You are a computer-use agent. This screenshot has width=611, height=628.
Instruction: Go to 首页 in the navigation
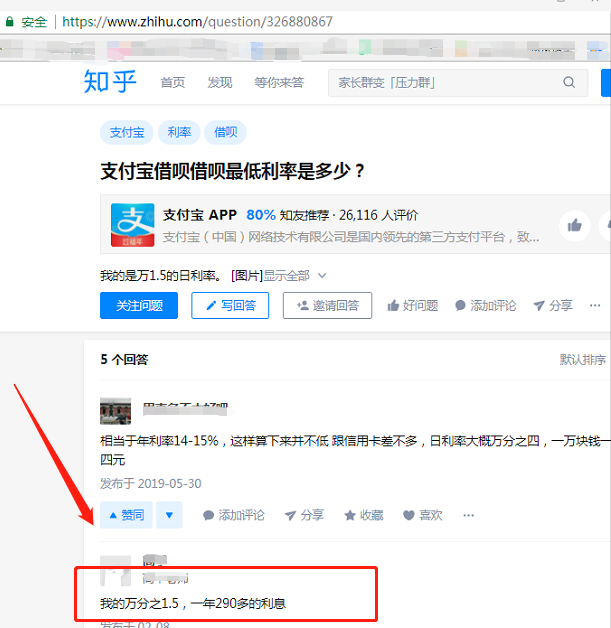(x=173, y=83)
